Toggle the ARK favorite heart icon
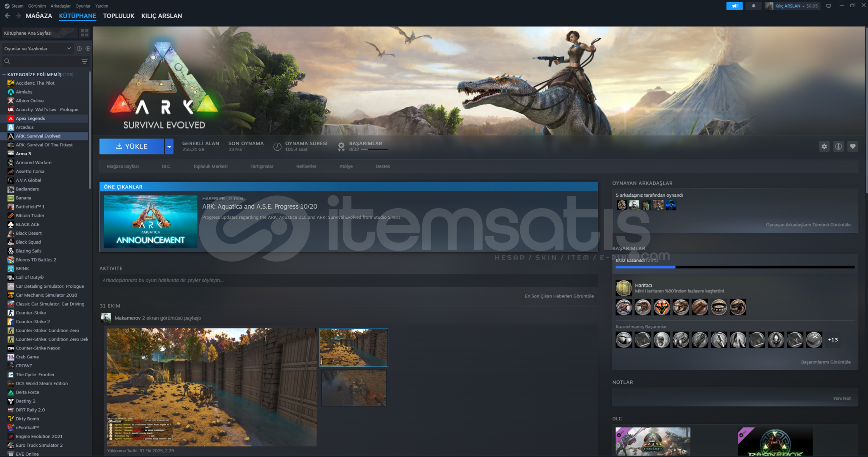 853,146
